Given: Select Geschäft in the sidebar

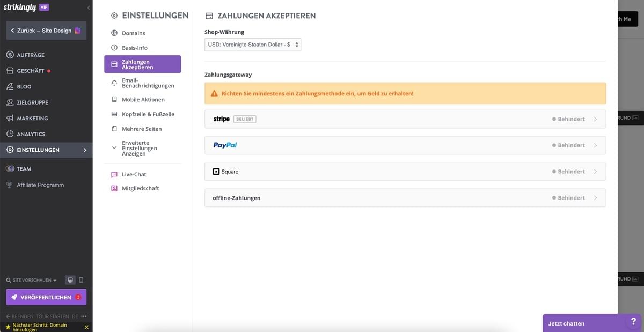Looking at the screenshot, I should coord(30,70).
